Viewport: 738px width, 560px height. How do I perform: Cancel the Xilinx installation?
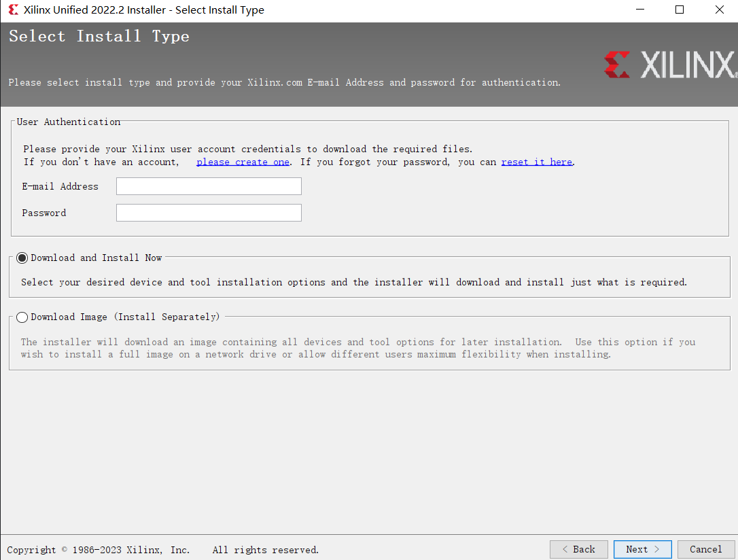coord(705,549)
